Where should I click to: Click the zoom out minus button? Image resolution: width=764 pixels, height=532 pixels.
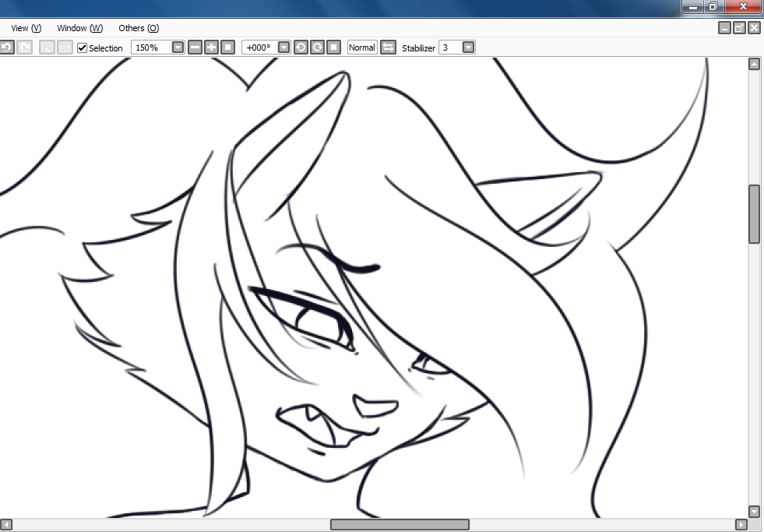coord(195,48)
